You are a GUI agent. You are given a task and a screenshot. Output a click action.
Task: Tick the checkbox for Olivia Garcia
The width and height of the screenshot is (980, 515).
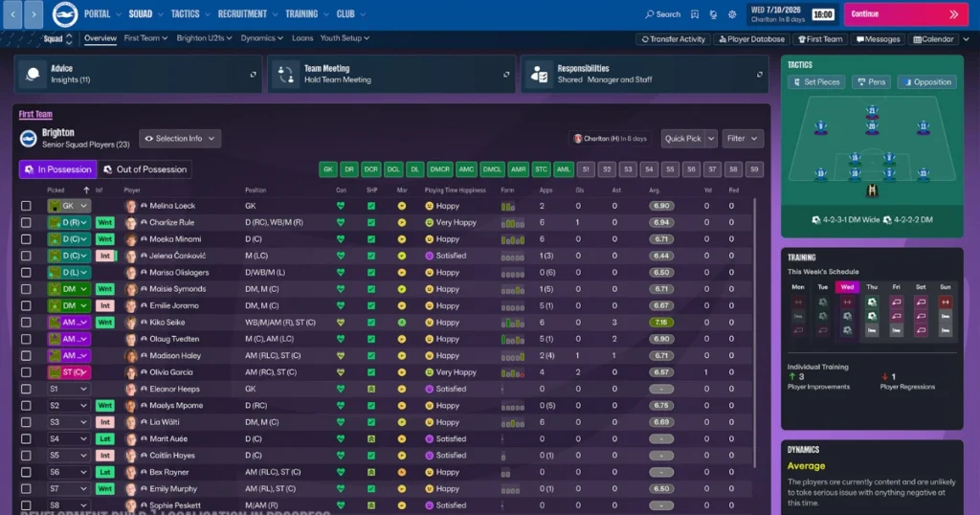click(x=26, y=372)
